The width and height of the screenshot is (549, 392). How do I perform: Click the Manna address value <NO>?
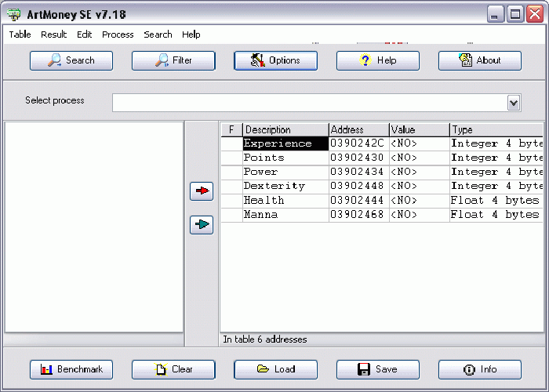[x=419, y=214]
